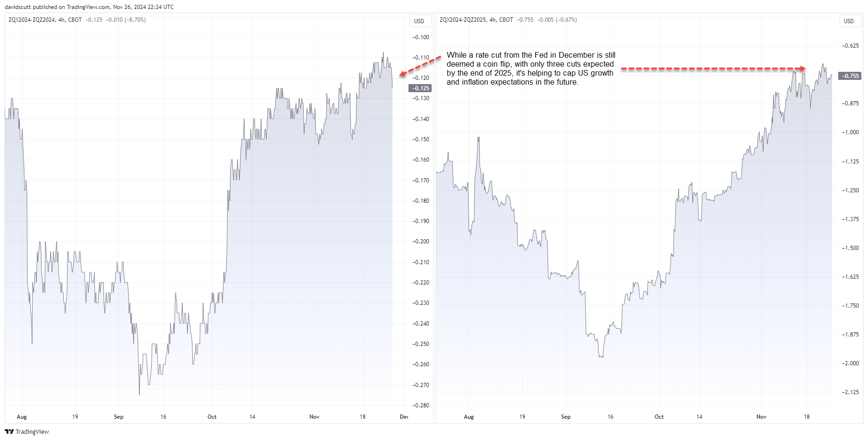The image size is (868, 440).
Task: Click the -1.000 price axis label
Action: coord(850,132)
